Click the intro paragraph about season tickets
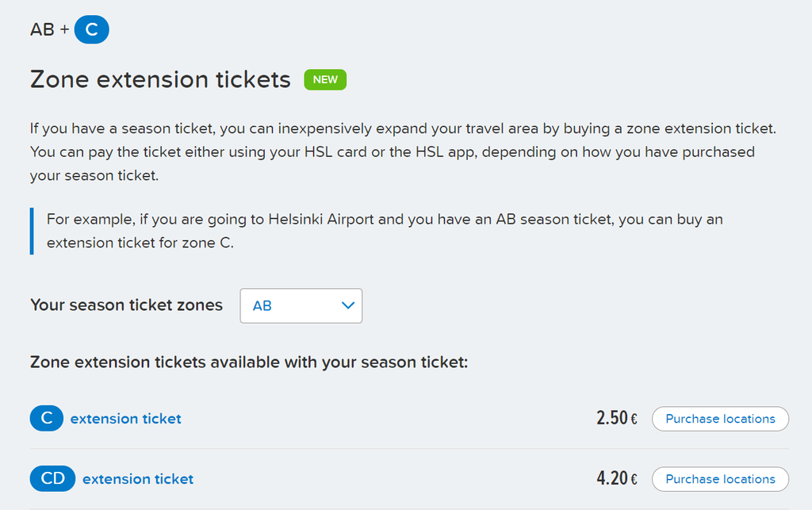Viewport: 812px width, 510px height. [403, 151]
